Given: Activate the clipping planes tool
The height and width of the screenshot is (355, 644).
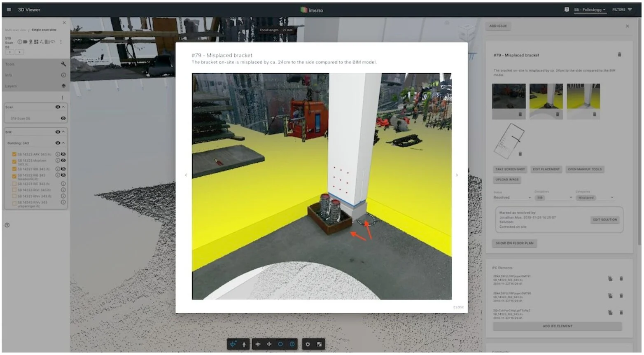Looking at the screenshot, I should point(259,344).
